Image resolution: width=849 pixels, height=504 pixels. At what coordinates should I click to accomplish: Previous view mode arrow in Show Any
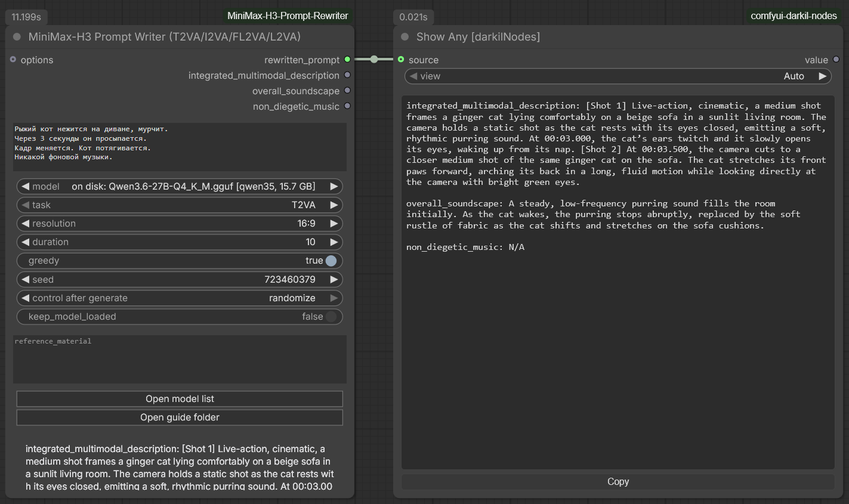(x=413, y=76)
